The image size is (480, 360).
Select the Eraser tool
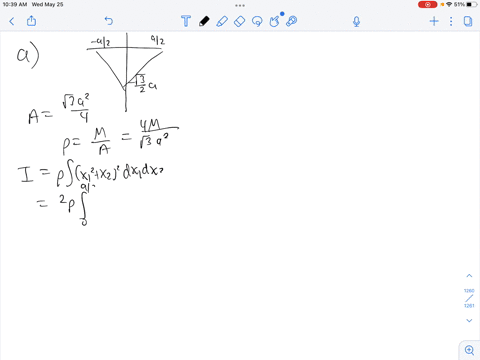pos(239,21)
